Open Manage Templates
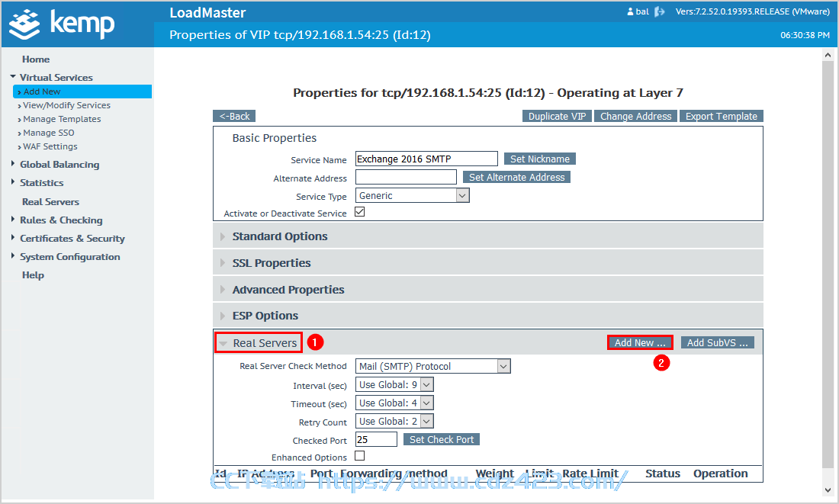 point(62,119)
